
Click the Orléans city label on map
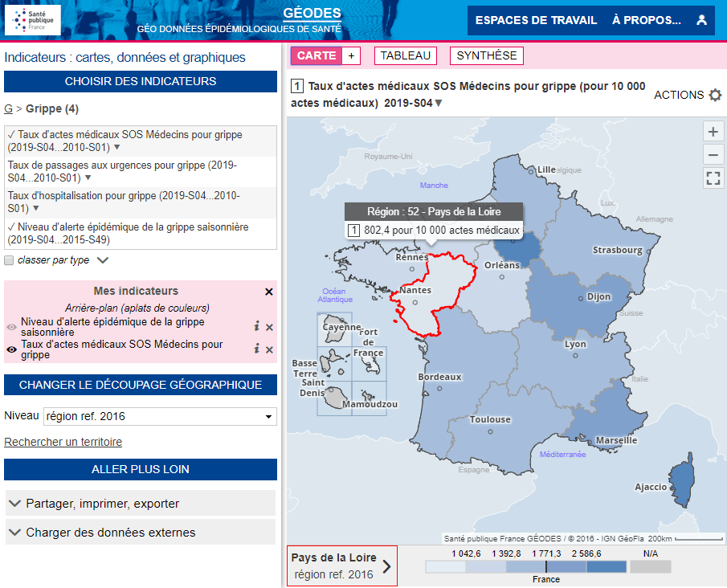point(501,265)
